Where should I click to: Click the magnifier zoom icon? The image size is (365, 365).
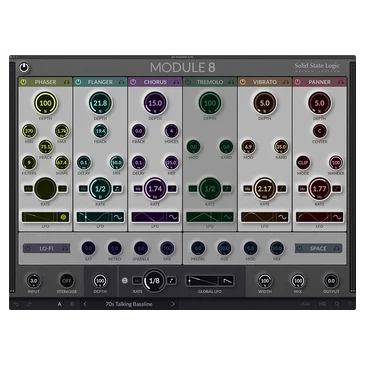[x=337, y=304]
